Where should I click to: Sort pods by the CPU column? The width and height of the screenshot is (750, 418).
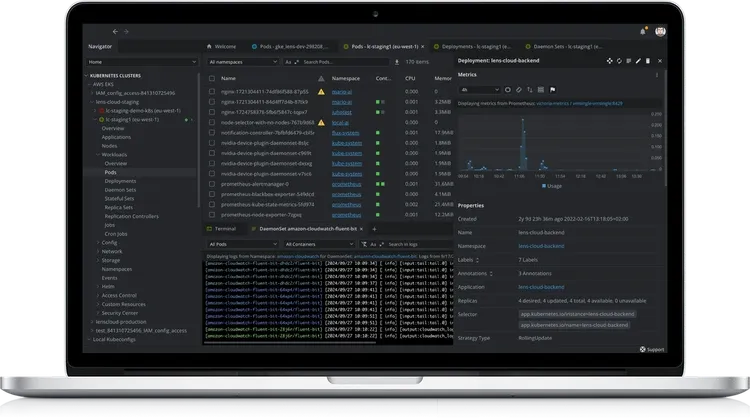click(410, 78)
